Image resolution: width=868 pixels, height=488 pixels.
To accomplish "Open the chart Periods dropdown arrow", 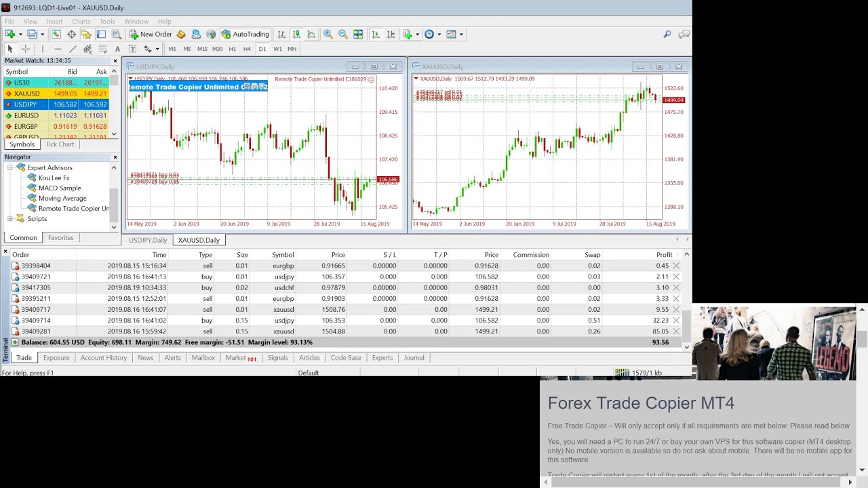I will 439,34.
